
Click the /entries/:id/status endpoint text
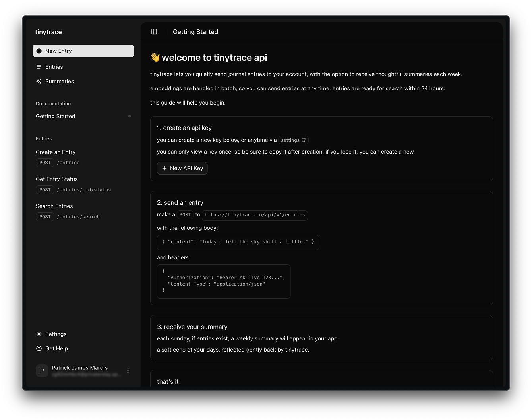point(84,190)
